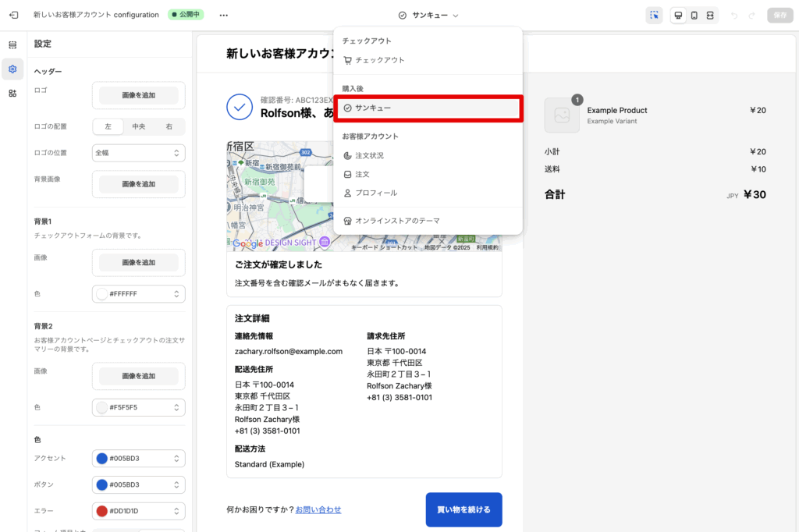
Task: Click the 公開中 status badge
Action: coord(186,15)
